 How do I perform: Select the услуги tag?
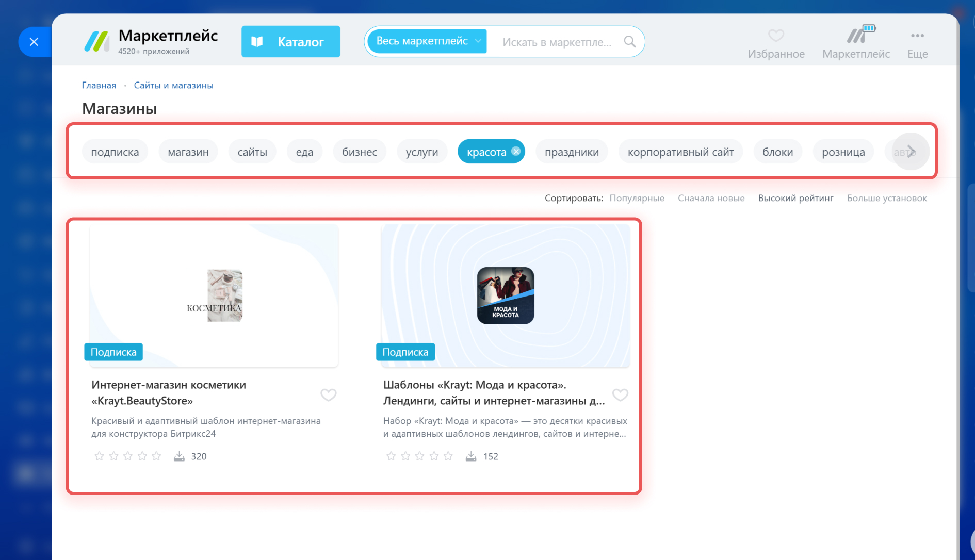[x=422, y=152]
